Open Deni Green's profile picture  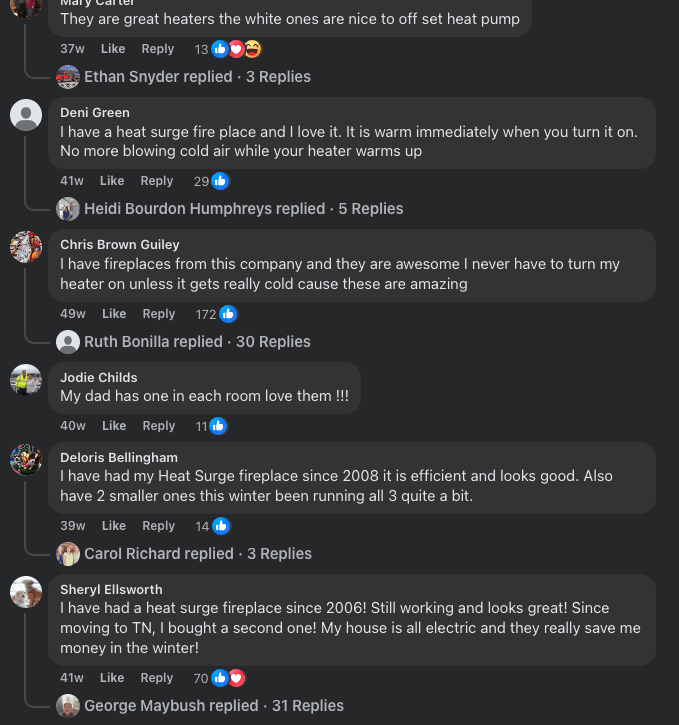[26, 115]
